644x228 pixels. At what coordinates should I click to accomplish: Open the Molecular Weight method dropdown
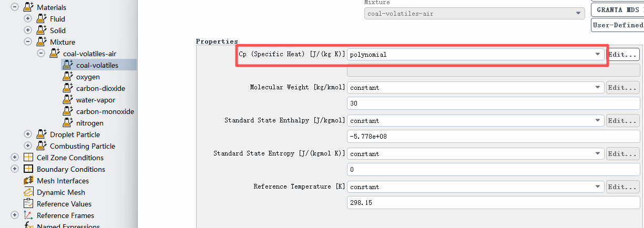pyautogui.click(x=476, y=87)
